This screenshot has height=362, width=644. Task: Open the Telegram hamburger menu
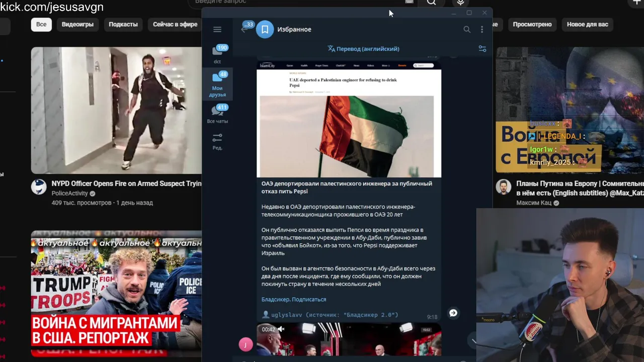click(217, 30)
